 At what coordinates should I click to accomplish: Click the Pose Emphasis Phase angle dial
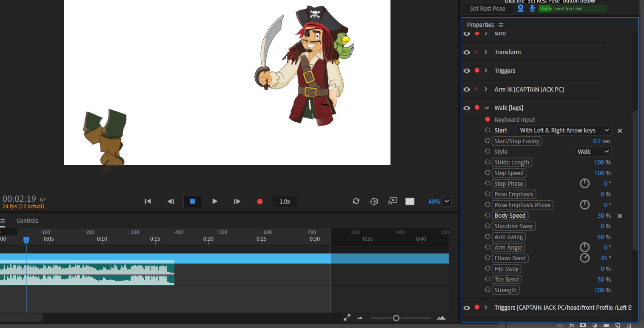[x=585, y=205]
